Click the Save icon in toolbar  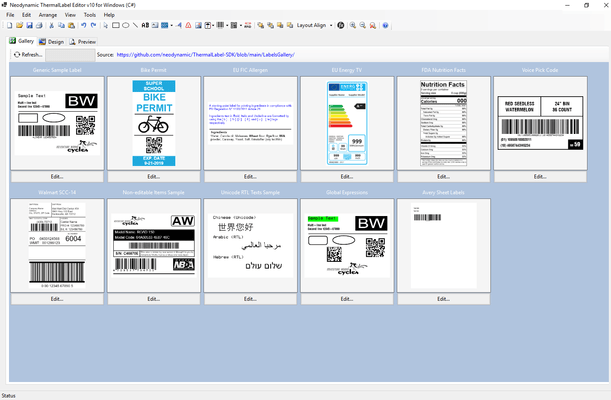click(28, 26)
